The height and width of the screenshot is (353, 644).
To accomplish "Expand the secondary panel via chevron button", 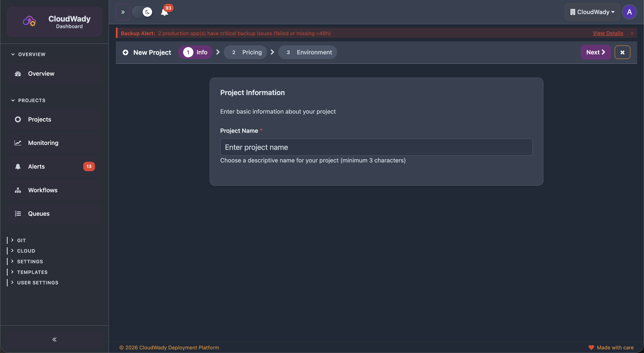I will pyautogui.click(x=123, y=12).
